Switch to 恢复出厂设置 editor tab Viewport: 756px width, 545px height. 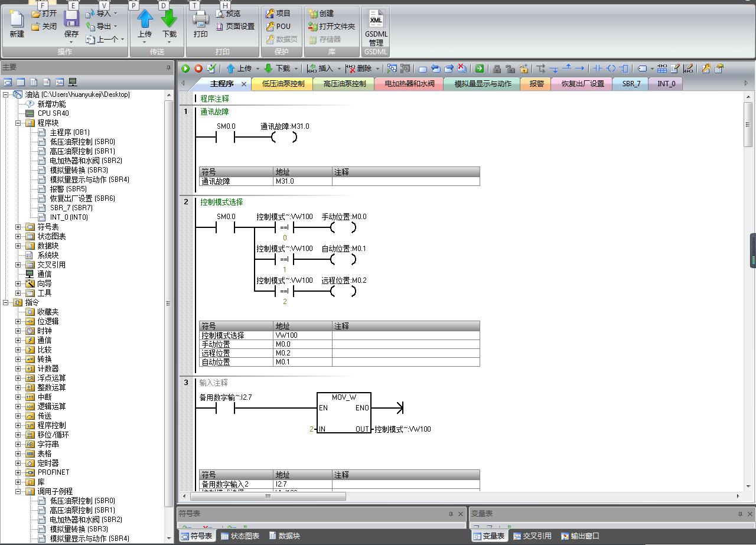[x=582, y=84]
